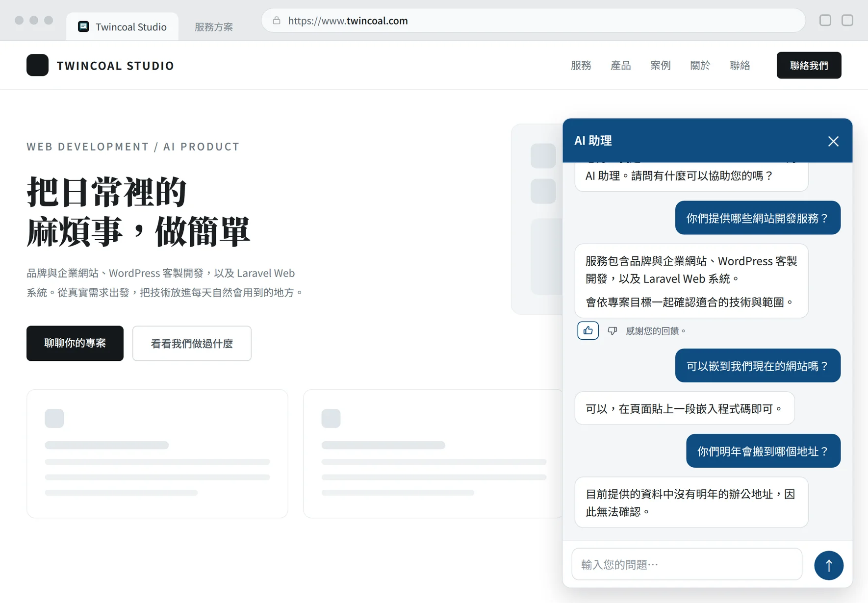868x603 pixels.
Task: Click the first browser window square button
Action: (825, 20)
